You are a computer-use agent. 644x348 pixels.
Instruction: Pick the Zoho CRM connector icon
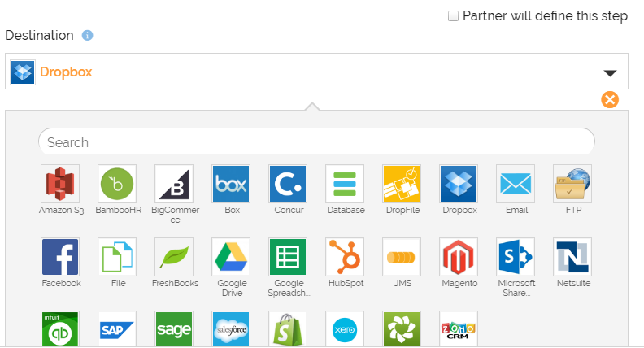pos(459,328)
